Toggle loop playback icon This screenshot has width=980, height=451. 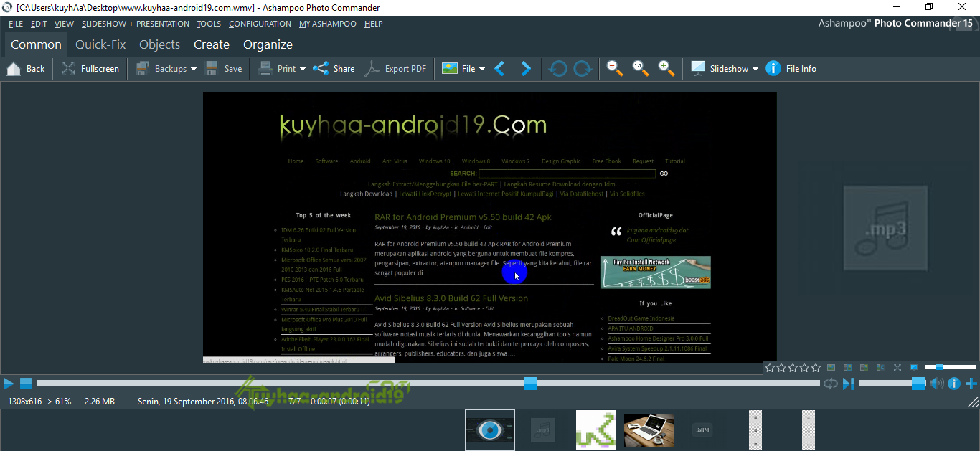pyautogui.click(x=831, y=384)
